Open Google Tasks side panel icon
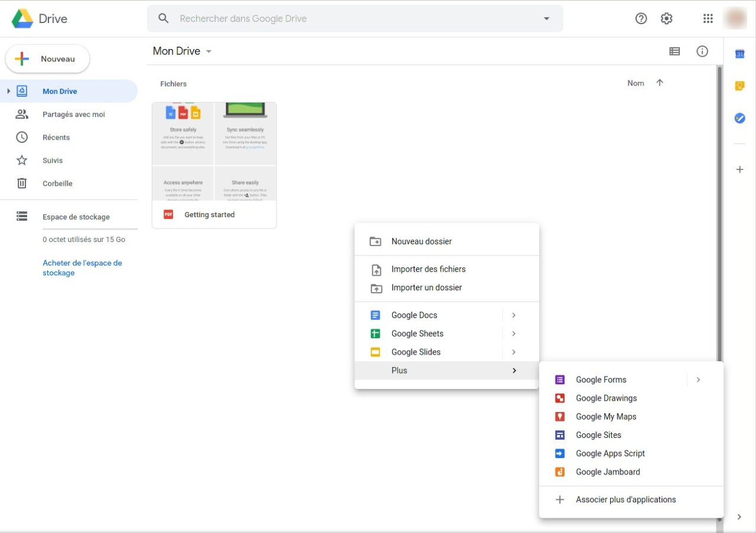 [739, 118]
